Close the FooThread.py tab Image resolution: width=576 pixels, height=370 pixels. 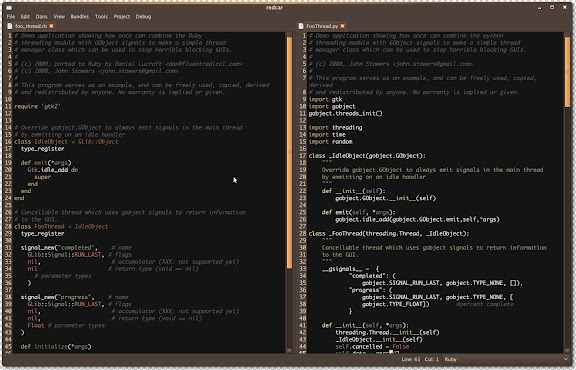[342, 26]
